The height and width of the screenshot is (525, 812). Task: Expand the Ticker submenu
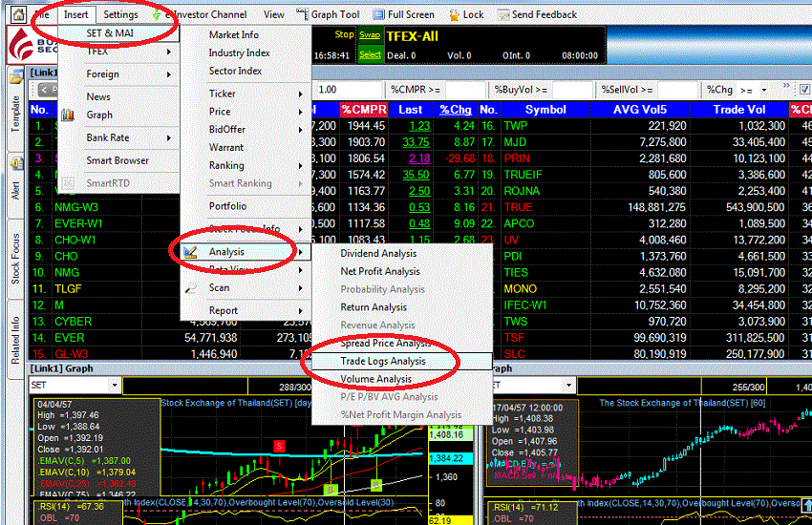(x=246, y=94)
